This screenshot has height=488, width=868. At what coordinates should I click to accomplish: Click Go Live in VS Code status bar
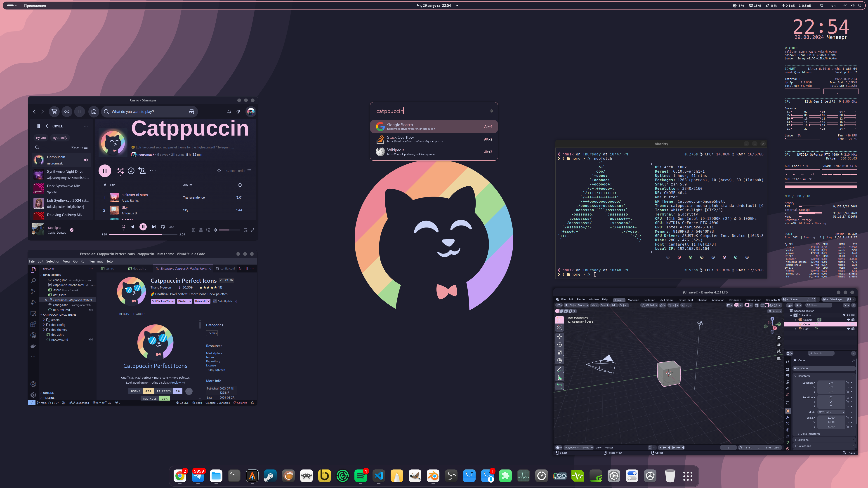182,403
